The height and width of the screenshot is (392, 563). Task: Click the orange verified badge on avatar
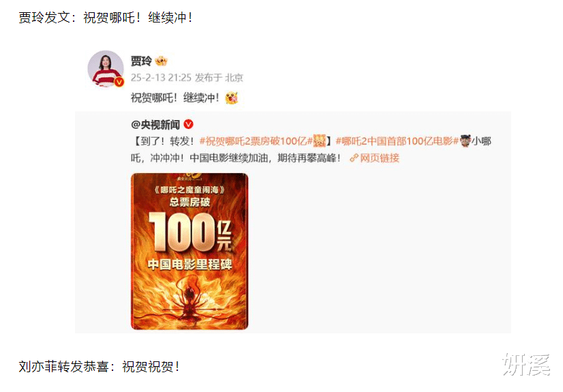(119, 82)
